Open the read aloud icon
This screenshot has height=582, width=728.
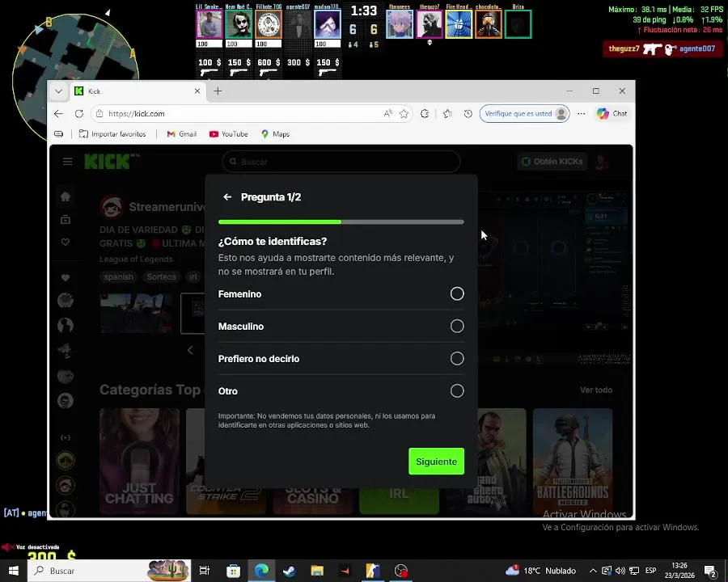click(x=388, y=114)
